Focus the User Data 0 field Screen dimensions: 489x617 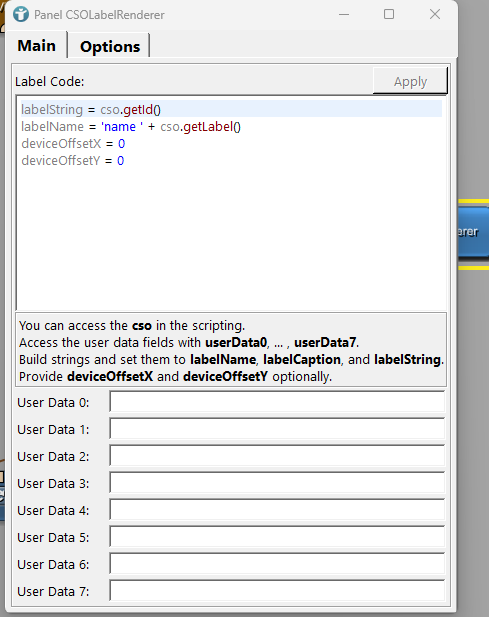point(277,402)
